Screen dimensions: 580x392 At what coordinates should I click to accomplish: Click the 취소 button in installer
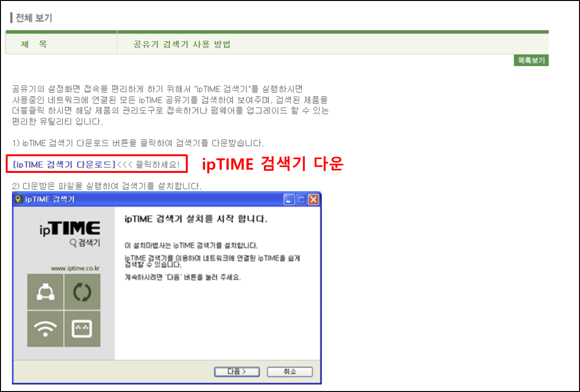point(290,372)
